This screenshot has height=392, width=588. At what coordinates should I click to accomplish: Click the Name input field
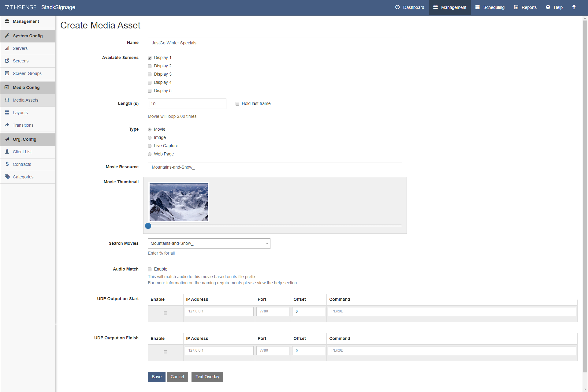(x=275, y=43)
